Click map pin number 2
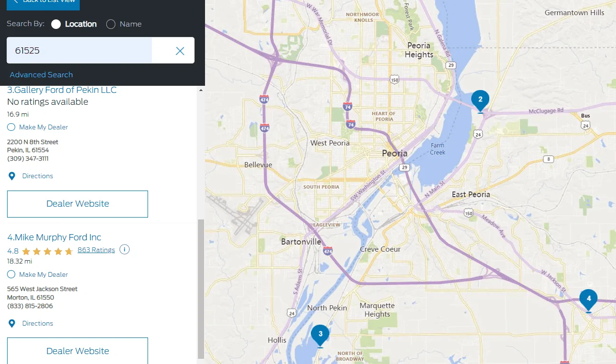Viewport: 616px width, 364px height. coord(480,101)
